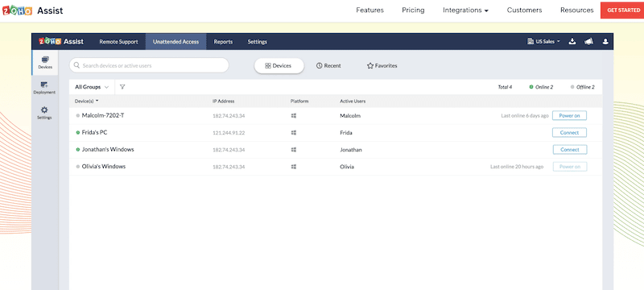Click the Zoho Assist logo in app header
The width and height of the screenshot is (644, 290).
point(61,42)
